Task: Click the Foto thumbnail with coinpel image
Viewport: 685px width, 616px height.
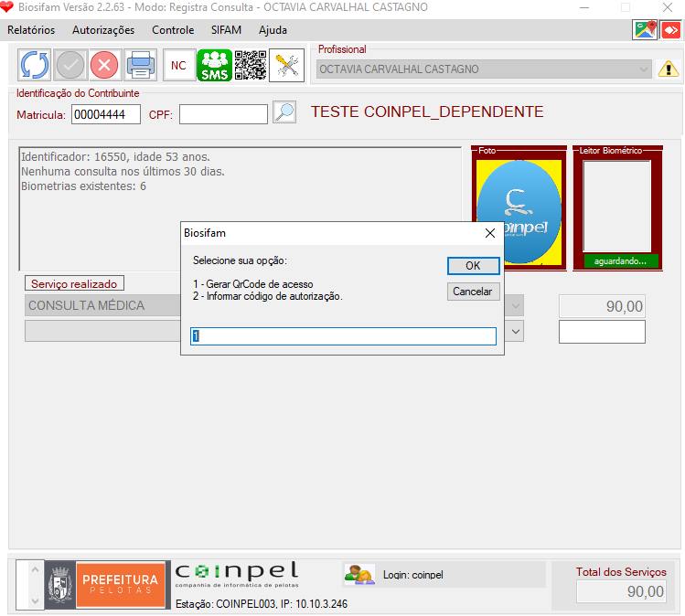Action: (519, 212)
